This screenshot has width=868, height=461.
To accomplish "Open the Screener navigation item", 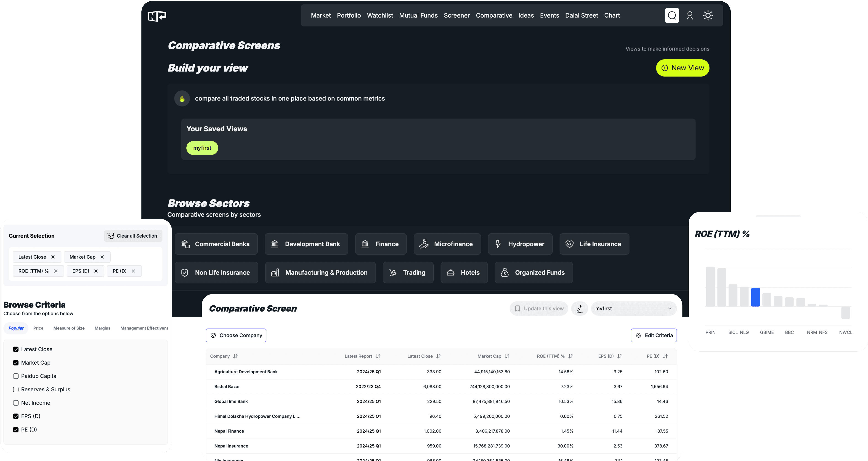I will pos(457,16).
